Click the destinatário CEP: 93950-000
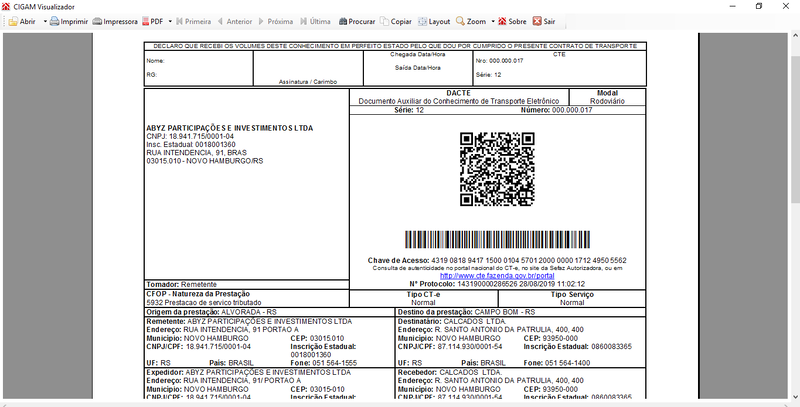 point(551,339)
